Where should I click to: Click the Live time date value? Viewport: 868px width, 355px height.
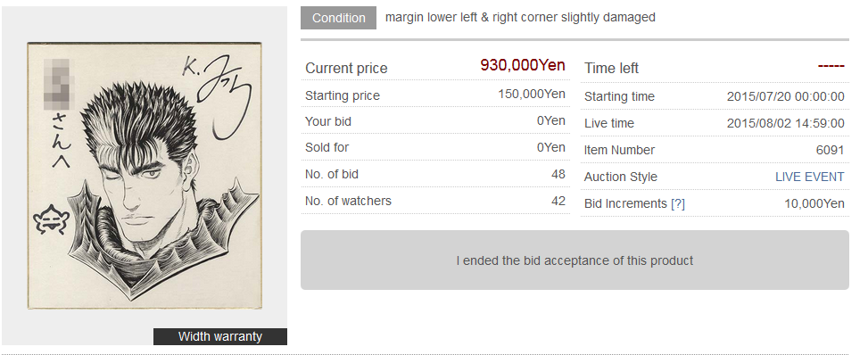[x=786, y=123]
